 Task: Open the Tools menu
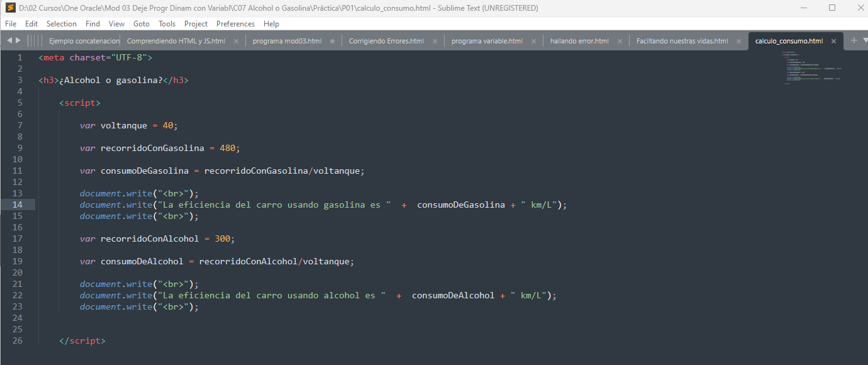pos(167,24)
